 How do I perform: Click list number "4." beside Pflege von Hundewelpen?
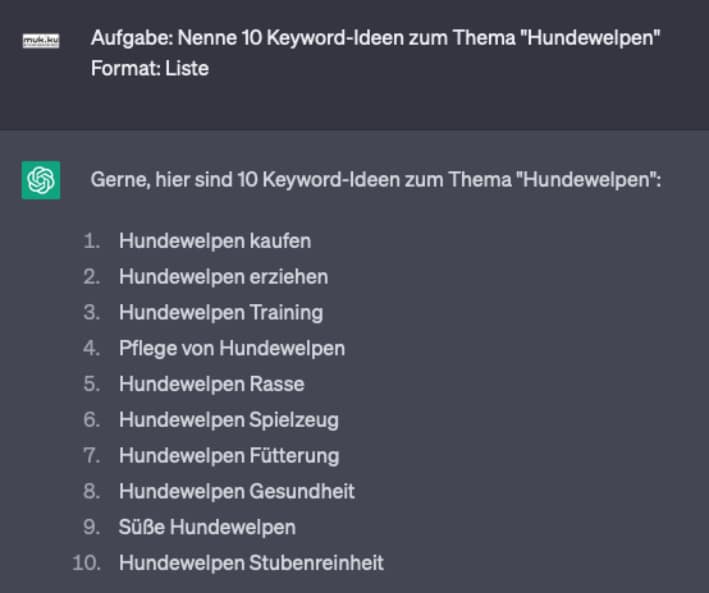[x=92, y=348]
